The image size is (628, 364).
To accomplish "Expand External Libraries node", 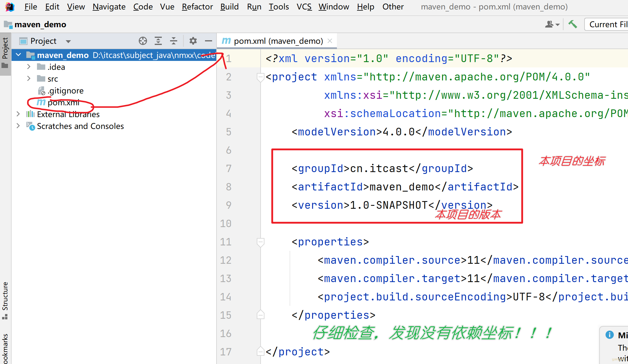I will pos(18,114).
